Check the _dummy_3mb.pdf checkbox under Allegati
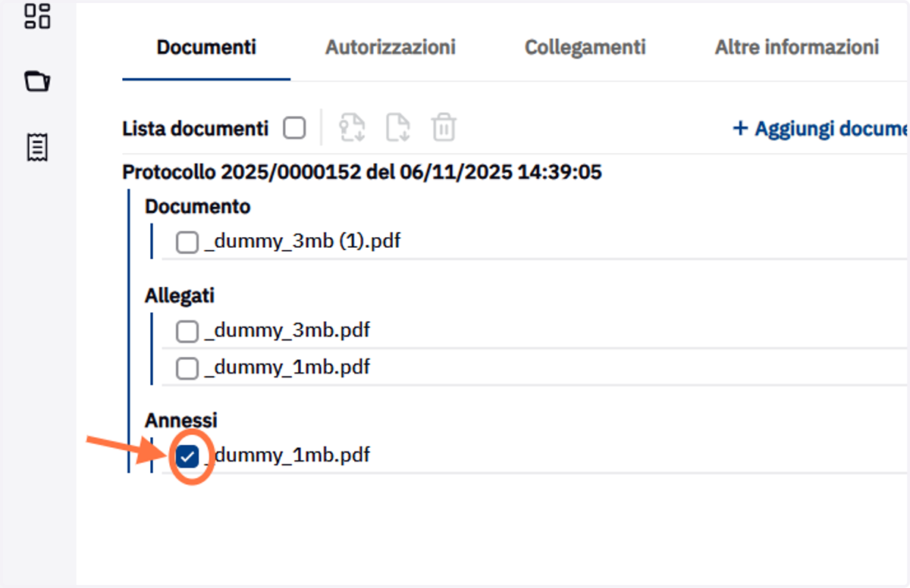Image resolution: width=910 pixels, height=588 pixels. 187,331
